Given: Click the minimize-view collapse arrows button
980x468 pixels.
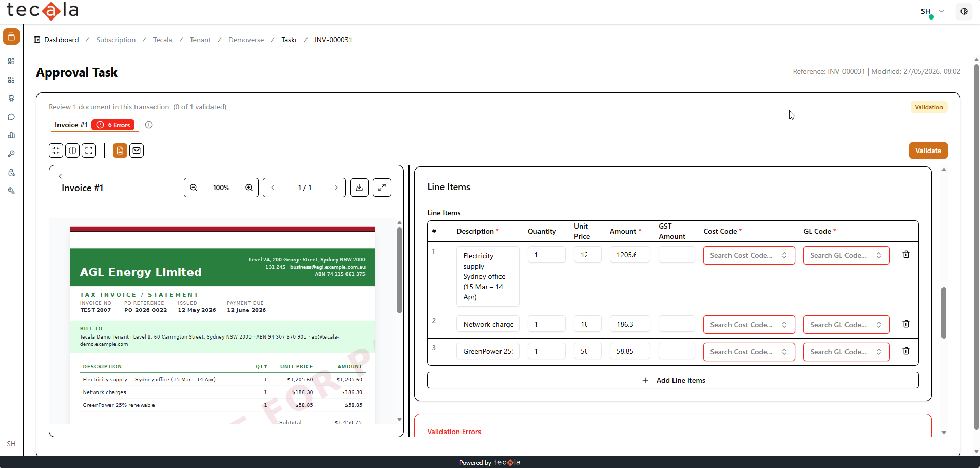Looking at the screenshot, I should [x=56, y=151].
